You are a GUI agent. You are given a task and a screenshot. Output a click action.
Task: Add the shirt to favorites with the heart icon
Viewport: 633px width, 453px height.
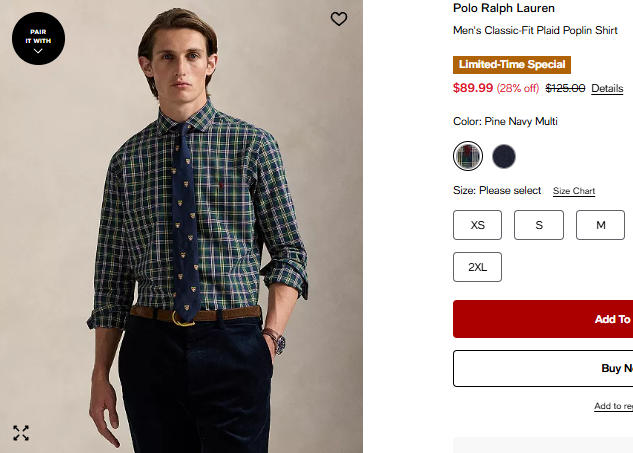click(339, 19)
